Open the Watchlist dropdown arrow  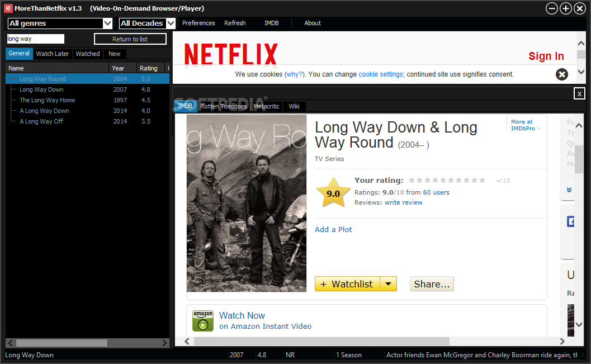point(388,283)
